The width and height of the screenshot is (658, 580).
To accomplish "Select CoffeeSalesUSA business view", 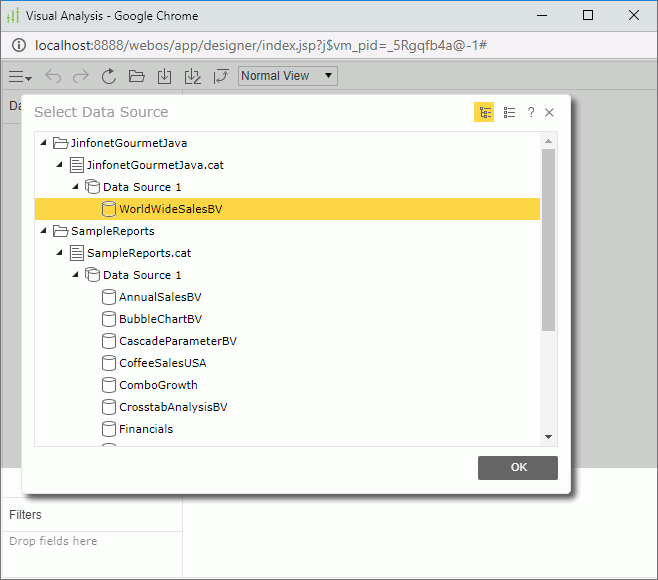I will click(163, 363).
